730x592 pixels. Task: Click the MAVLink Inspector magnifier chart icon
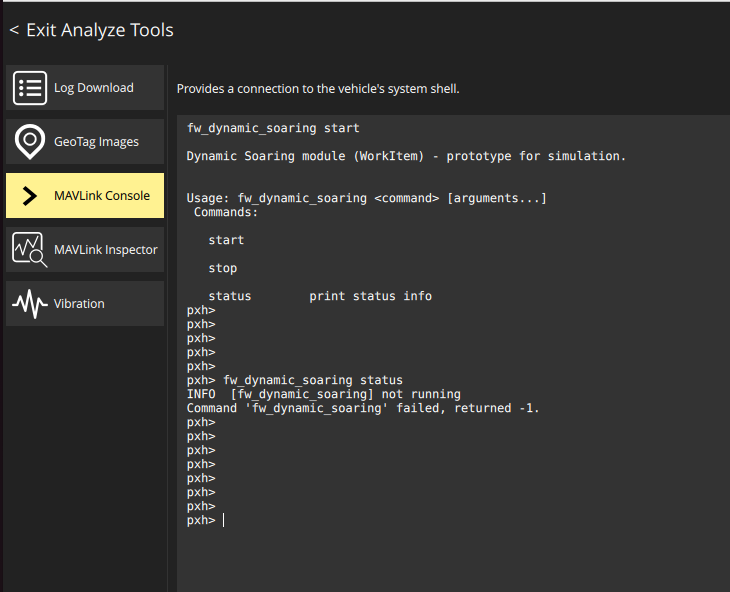30,250
